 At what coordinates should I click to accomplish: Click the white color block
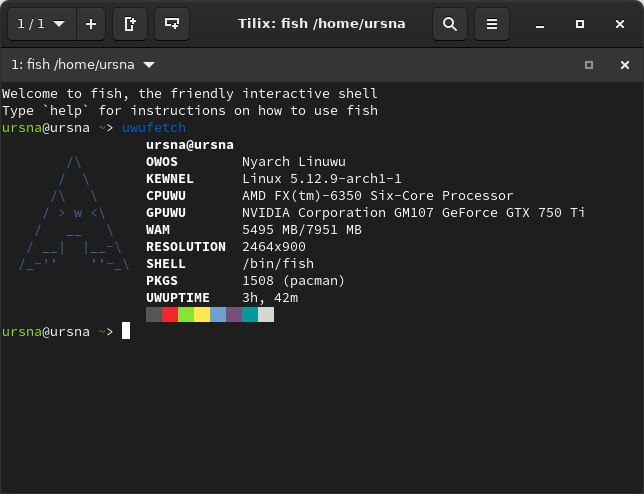[x=266, y=315]
